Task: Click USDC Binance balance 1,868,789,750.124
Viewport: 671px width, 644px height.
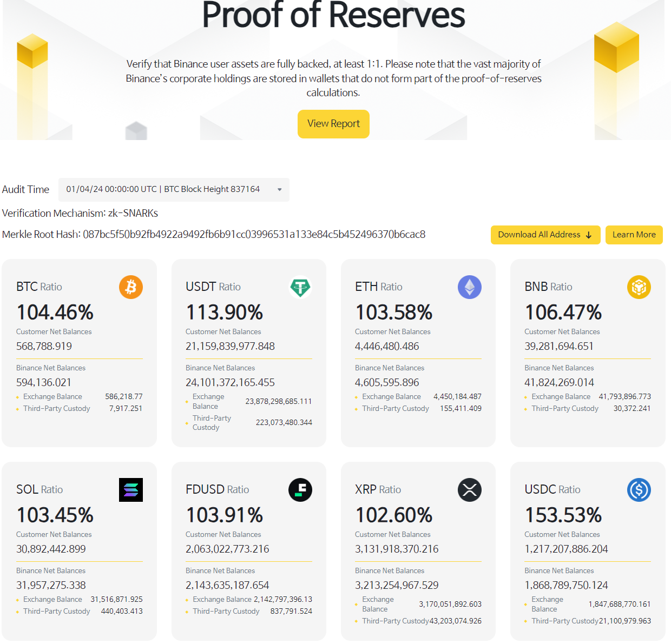Action: point(566,585)
